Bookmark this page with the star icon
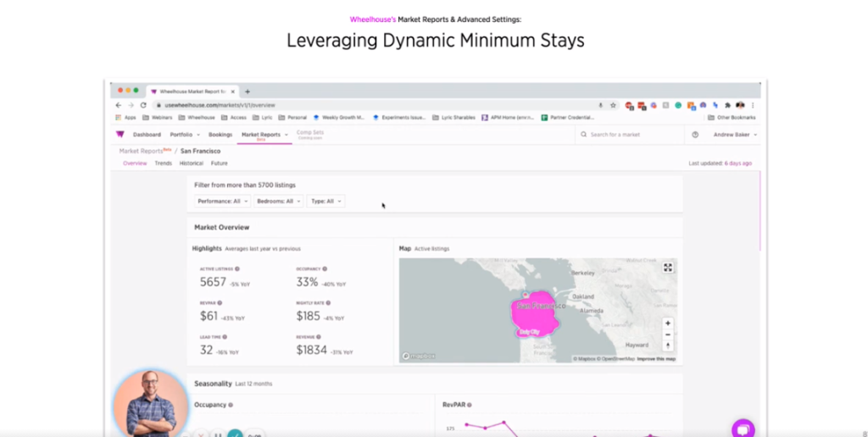 click(x=614, y=105)
